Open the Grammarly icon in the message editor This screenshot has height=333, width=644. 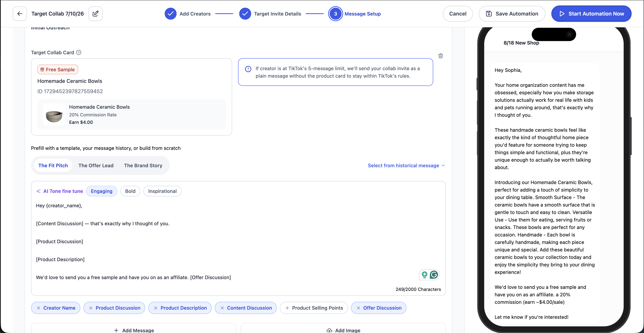tap(434, 275)
